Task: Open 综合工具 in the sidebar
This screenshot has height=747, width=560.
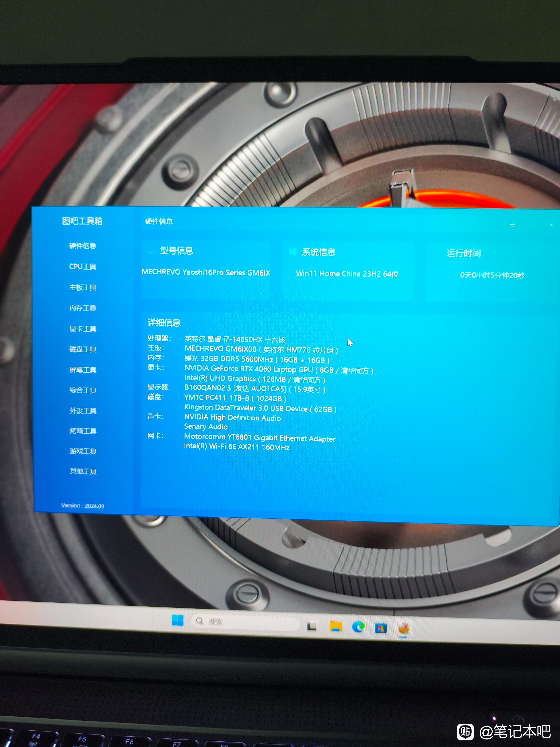Action: coord(83,390)
